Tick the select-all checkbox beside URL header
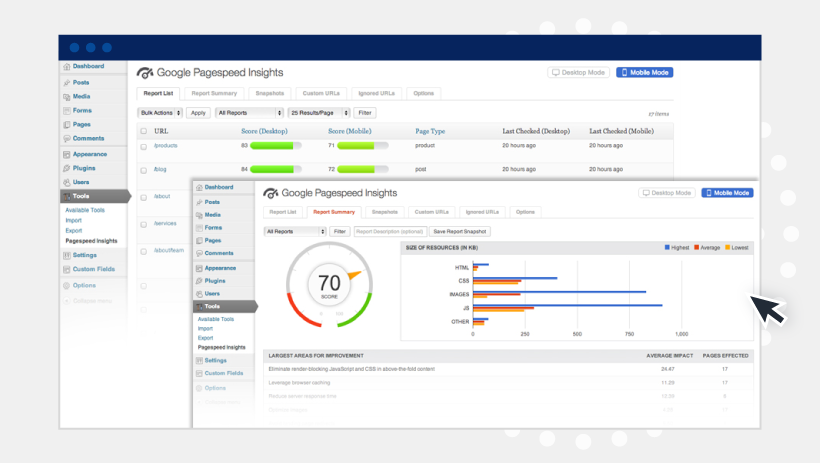Viewport: 820px width, 463px height. [x=144, y=131]
